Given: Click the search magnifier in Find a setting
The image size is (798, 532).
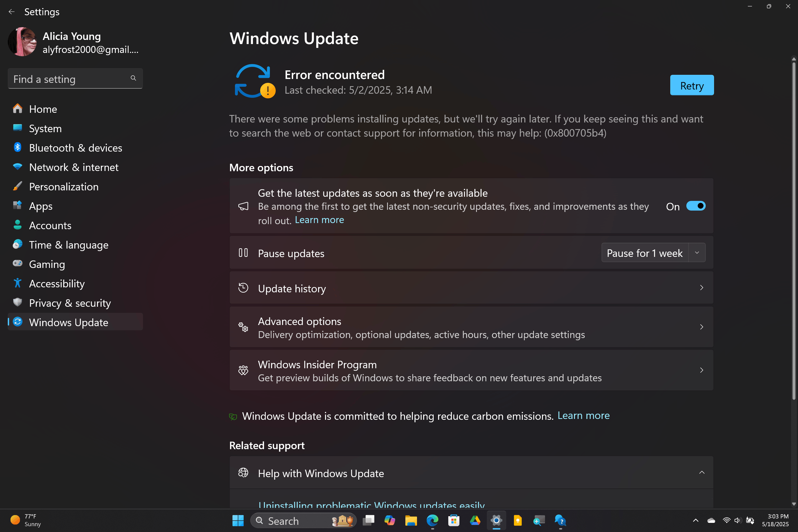Looking at the screenshot, I should (x=133, y=78).
